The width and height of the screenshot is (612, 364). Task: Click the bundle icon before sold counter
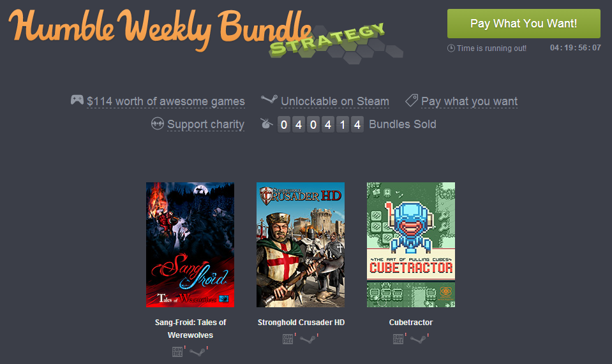(267, 124)
